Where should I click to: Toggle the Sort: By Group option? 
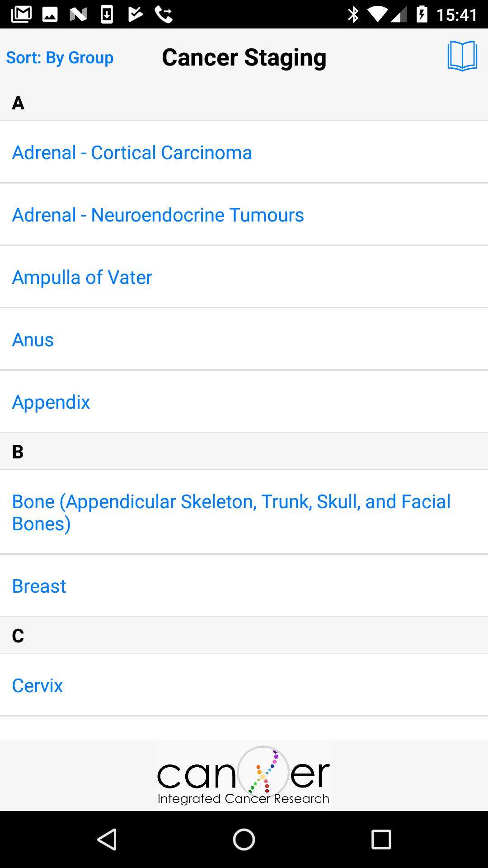[60, 58]
